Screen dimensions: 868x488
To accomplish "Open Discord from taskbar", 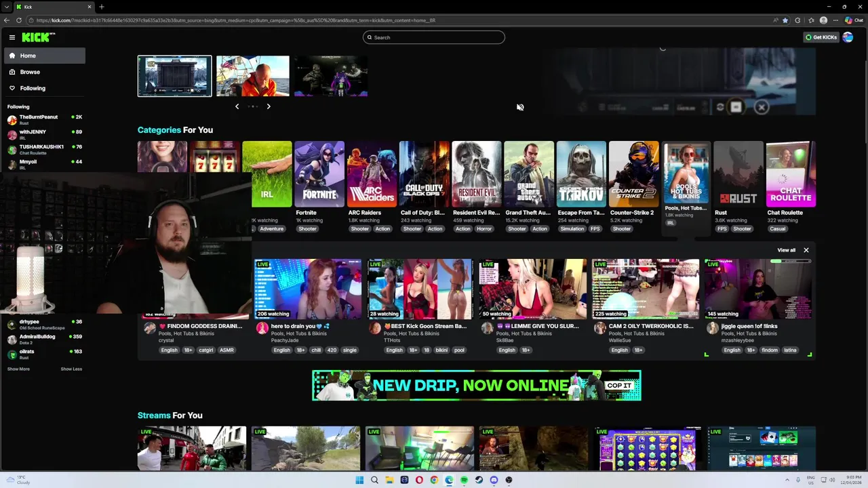I will (x=494, y=480).
